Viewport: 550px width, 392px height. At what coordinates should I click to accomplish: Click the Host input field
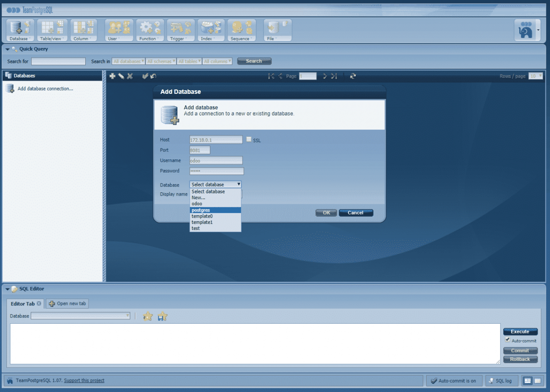click(x=216, y=140)
